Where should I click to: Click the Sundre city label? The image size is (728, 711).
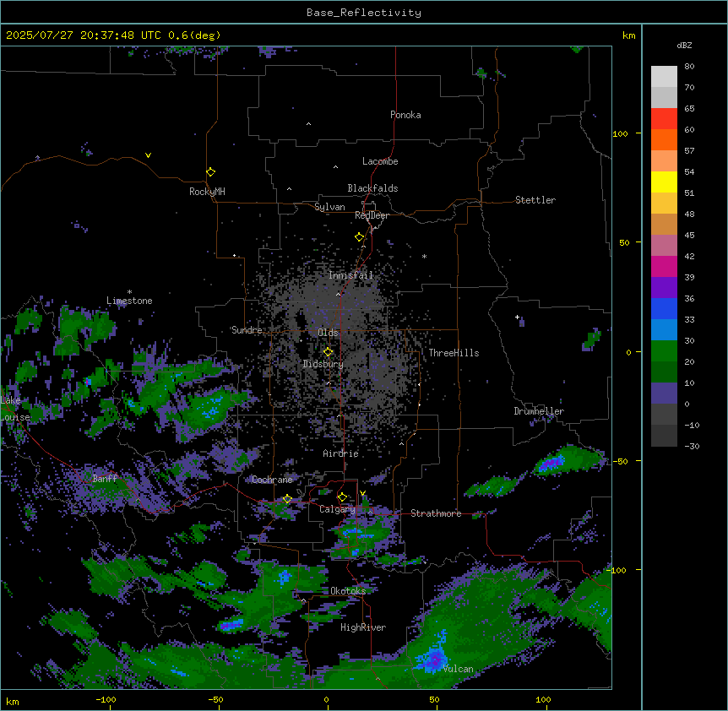(247, 330)
